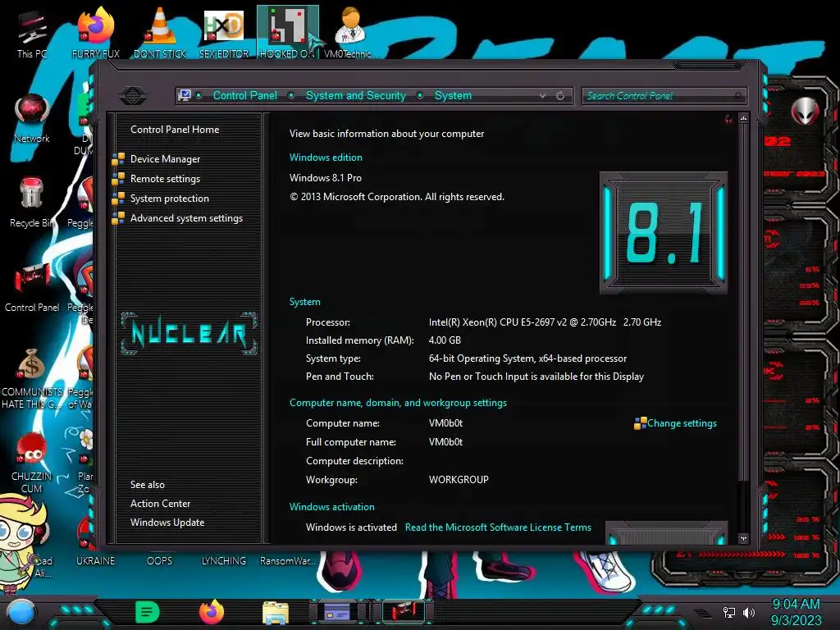Open the UKRAINE desktop shortcut
840x630 pixels.
click(95, 561)
